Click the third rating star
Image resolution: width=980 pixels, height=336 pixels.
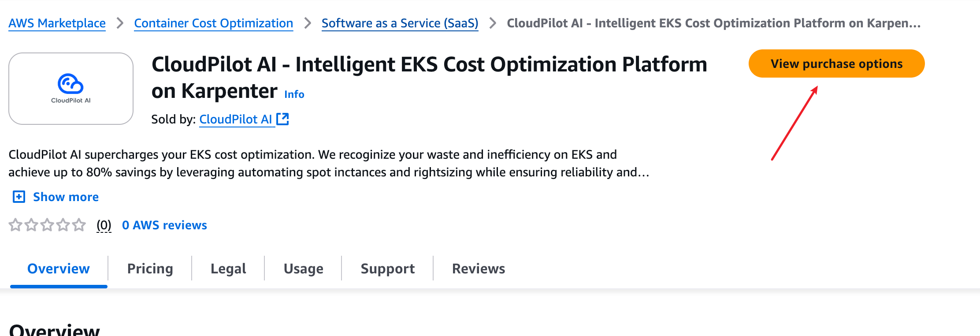(x=47, y=225)
